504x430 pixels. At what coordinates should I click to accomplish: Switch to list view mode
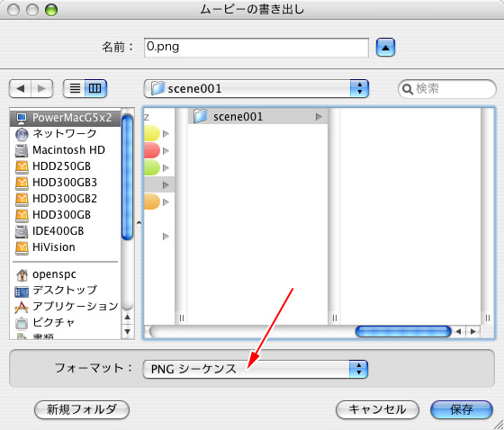[74, 88]
